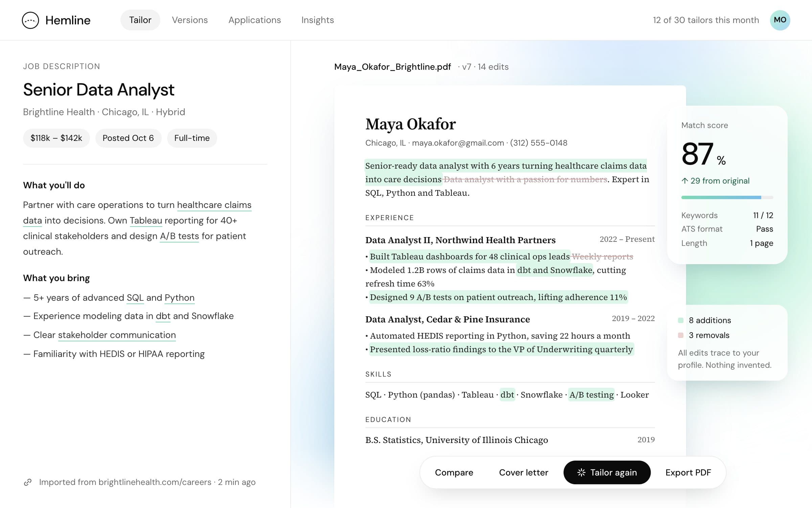Click 'Data Analyst II, Northwind Health Partners' title
812x508 pixels.
click(460, 240)
